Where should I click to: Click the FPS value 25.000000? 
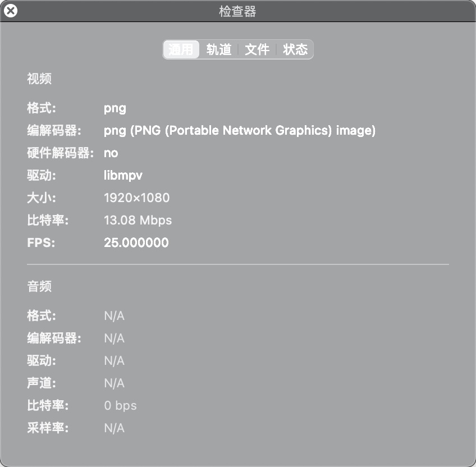[136, 243]
